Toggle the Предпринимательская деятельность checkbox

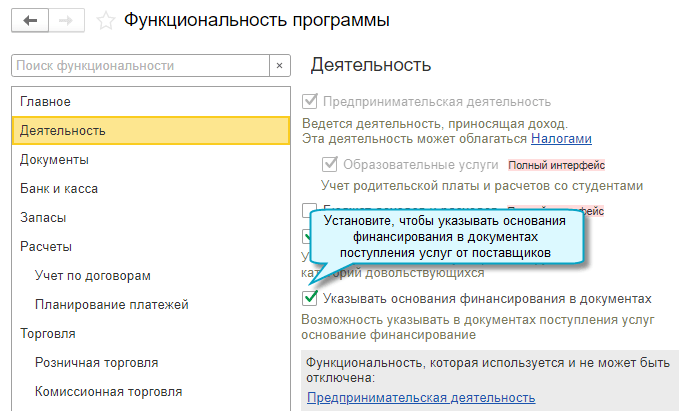coord(310,101)
